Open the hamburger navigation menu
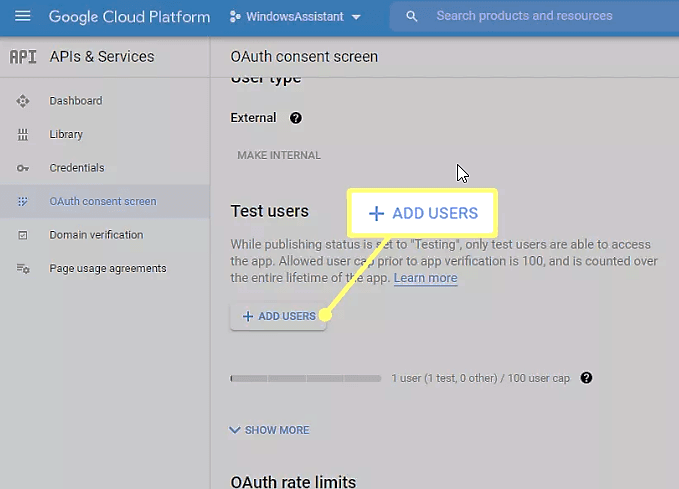 (x=23, y=16)
